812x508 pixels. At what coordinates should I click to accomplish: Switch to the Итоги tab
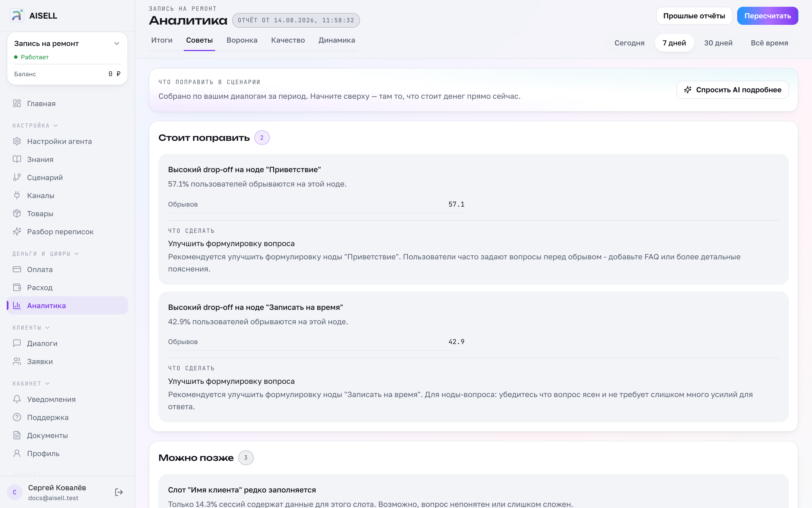pos(162,40)
